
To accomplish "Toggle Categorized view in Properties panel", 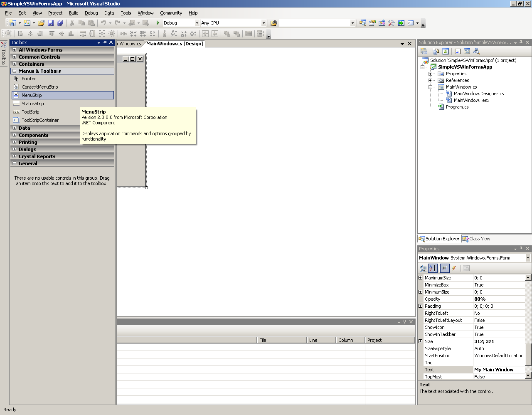I will [x=423, y=268].
